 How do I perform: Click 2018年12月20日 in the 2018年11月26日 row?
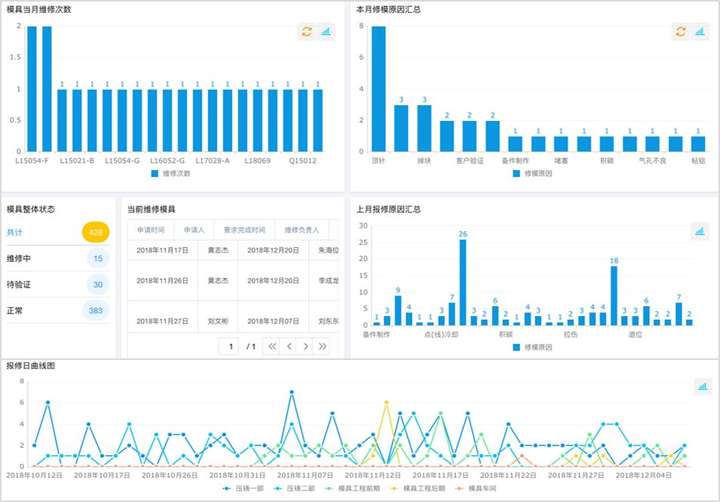[273, 281]
